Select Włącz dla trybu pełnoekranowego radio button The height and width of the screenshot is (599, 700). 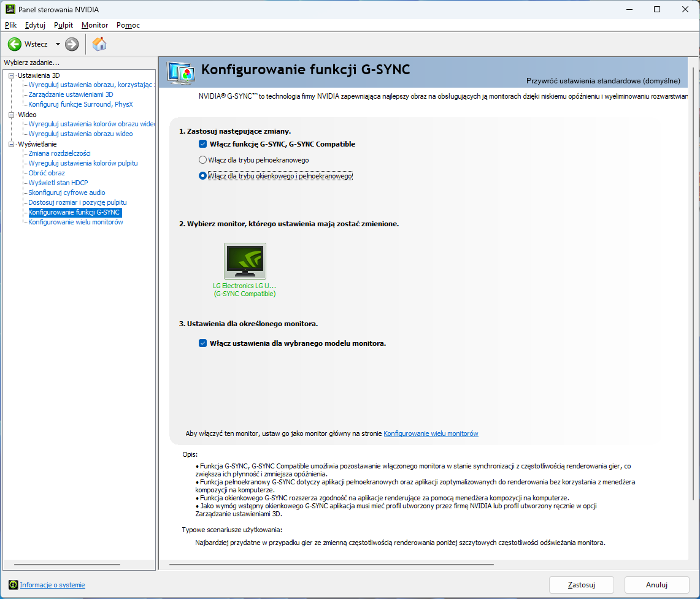202,159
